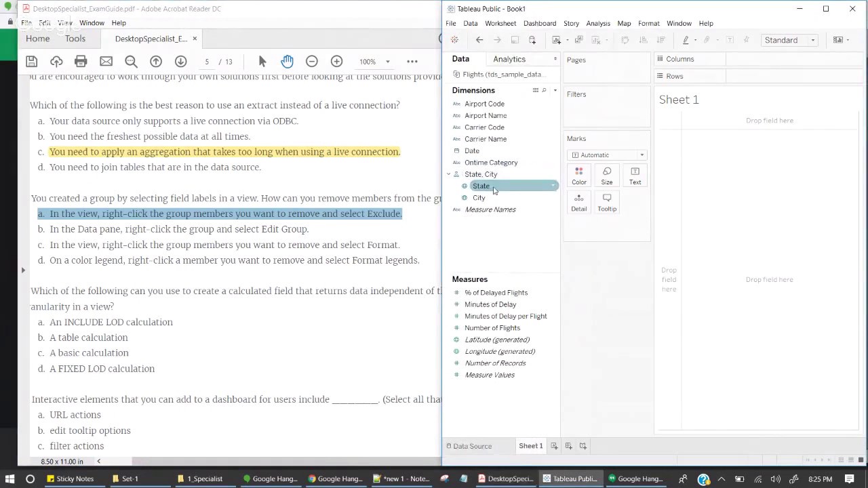Select the Airport Code dimension
Screen dimensions: 868x488
coord(484,104)
